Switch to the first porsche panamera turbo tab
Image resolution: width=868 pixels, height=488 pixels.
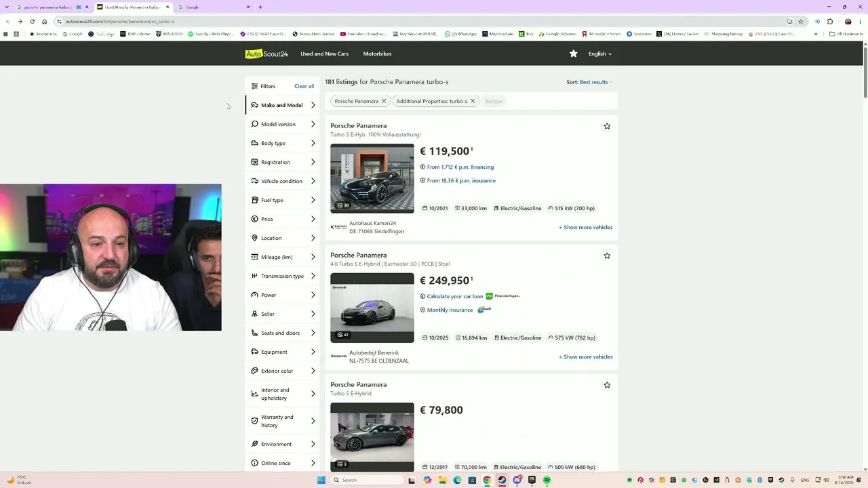click(53, 7)
